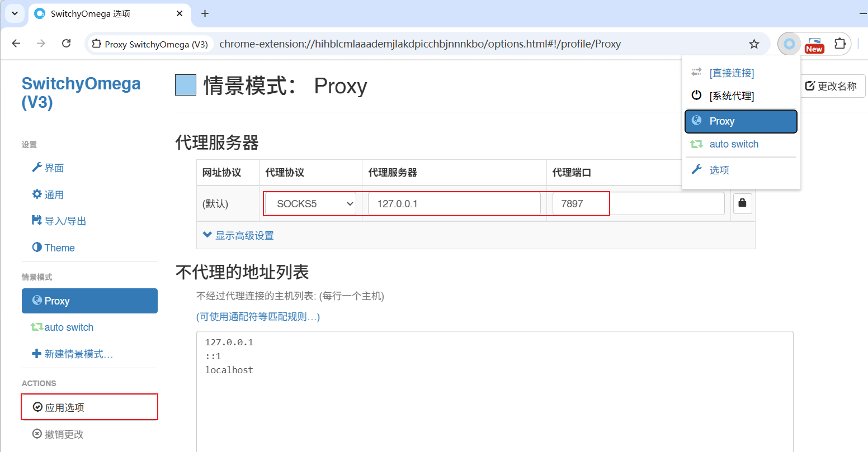
Task: Go back to previous page
Action: (16, 44)
